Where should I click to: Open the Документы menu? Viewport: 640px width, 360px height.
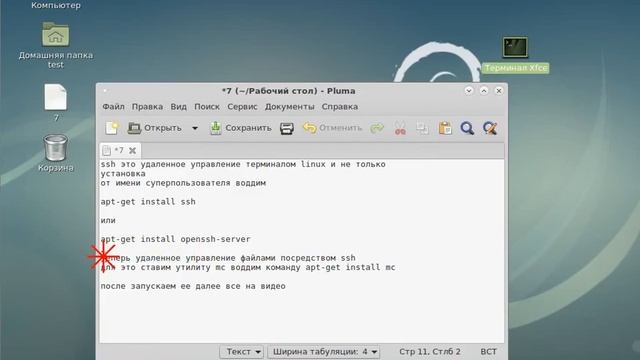click(290, 107)
